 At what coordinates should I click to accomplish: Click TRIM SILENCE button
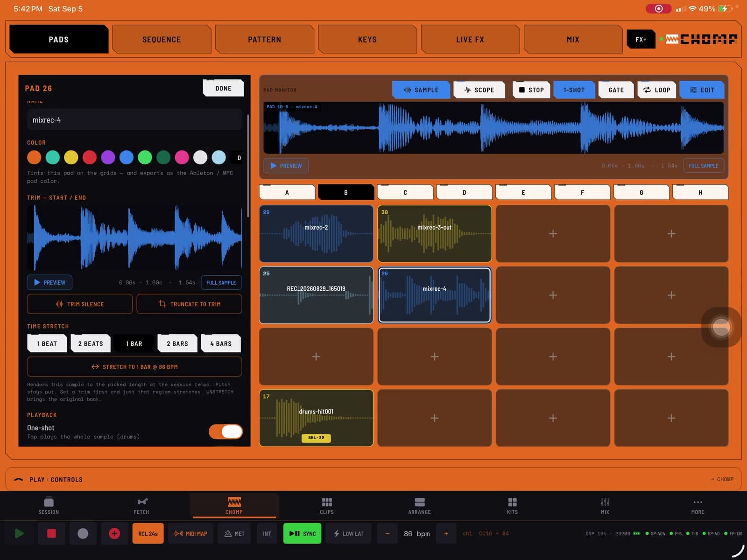(80, 304)
